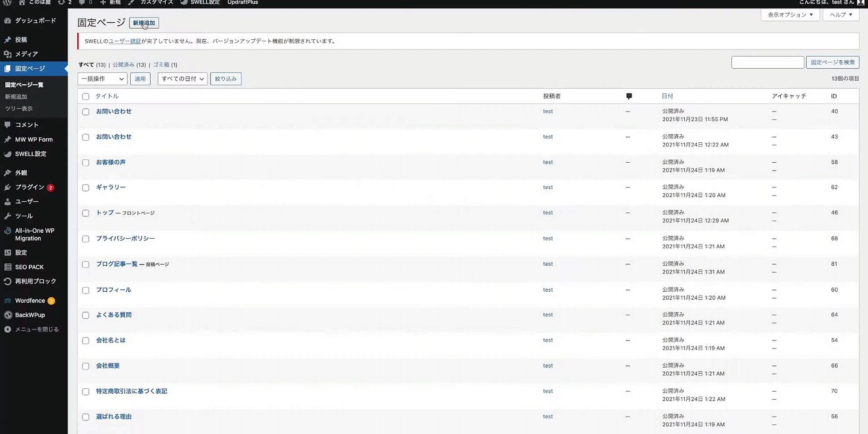Screen dimensions: 868x434
Task: Expand the 表示オプション panel
Action: pyautogui.click(x=790, y=15)
